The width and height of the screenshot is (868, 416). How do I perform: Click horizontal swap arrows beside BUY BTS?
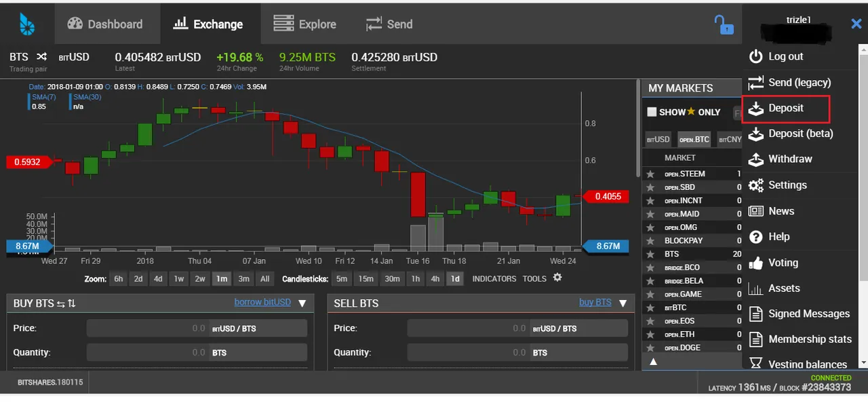click(60, 303)
